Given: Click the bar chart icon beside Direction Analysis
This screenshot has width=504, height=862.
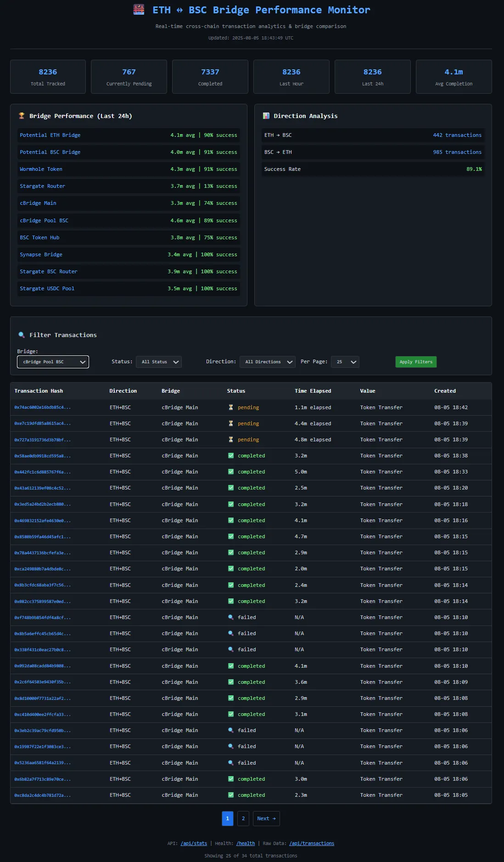Looking at the screenshot, I should click(266, 116).
